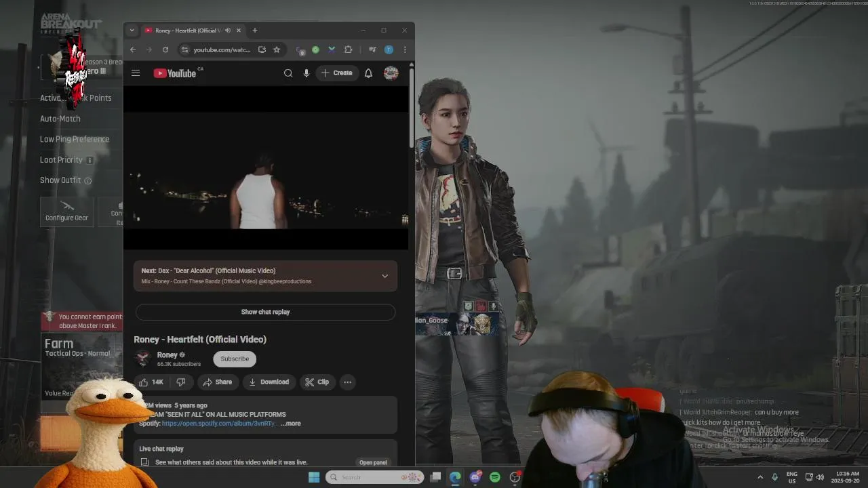Open YouTube notifications bell
The height and width of the screenshot is (488, 868).
pos(368,73)
